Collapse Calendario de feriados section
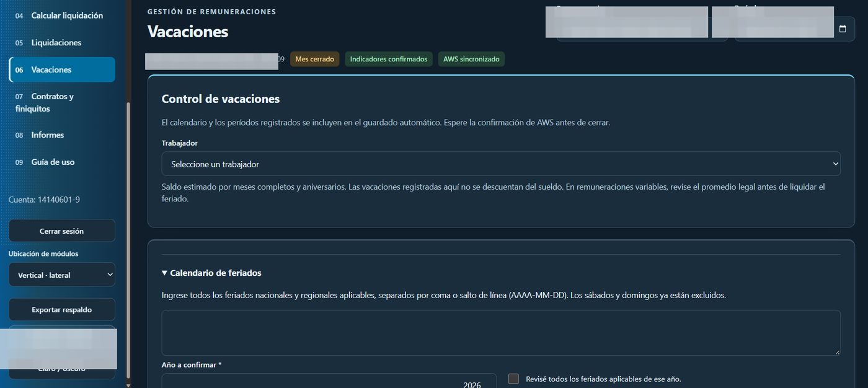The height and width of the screenshot is (388, 868). click(211, 273)
